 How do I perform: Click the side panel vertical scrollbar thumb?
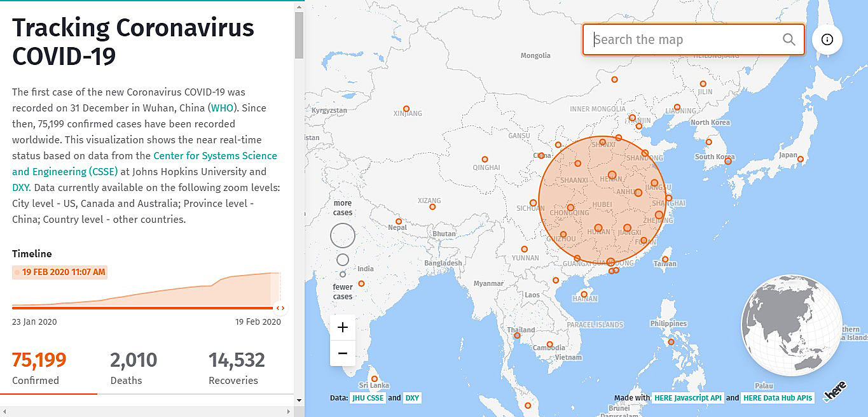coord(299,35)
